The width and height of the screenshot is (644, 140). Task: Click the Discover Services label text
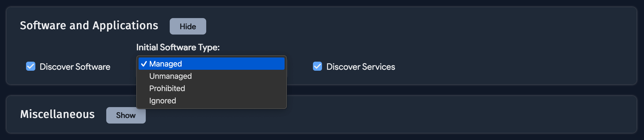pyautogui.click(x=360, y=67)
